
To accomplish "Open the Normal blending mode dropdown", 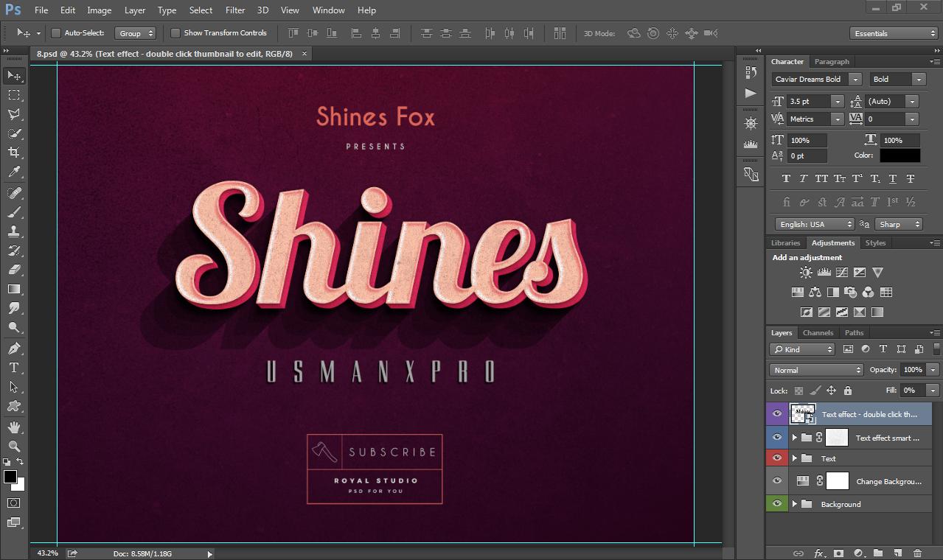I will tap(815, 369).
